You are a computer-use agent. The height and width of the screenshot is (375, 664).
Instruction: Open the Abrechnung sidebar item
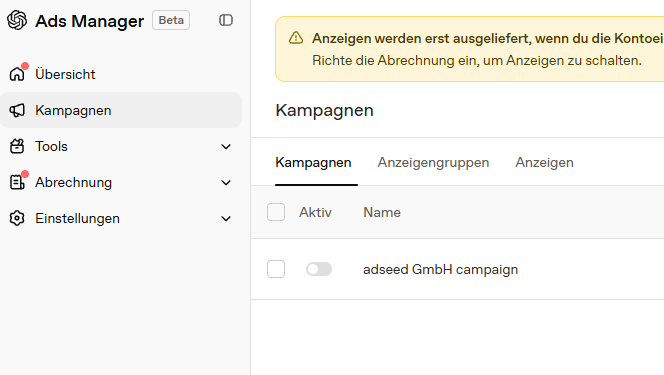point(121,182)
